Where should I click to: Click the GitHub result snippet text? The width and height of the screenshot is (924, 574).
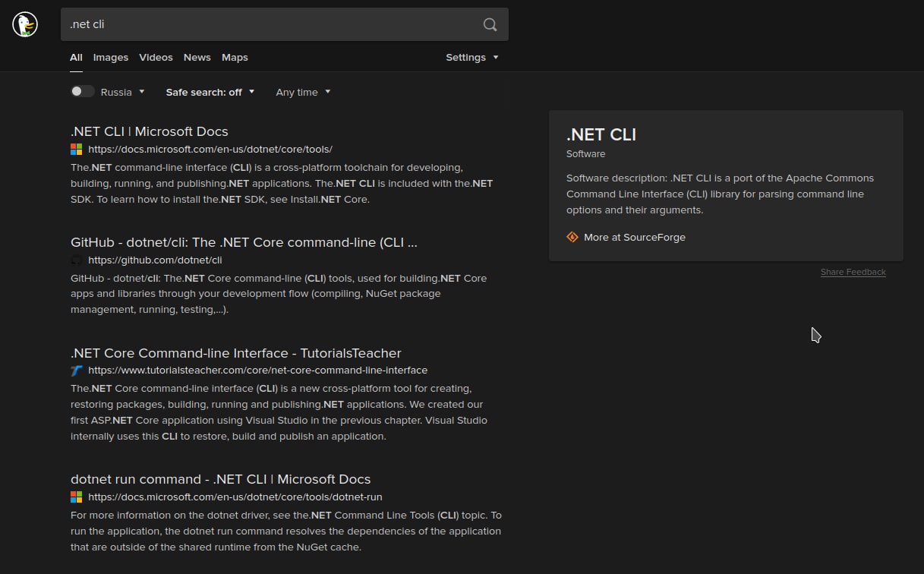[279, 294]
